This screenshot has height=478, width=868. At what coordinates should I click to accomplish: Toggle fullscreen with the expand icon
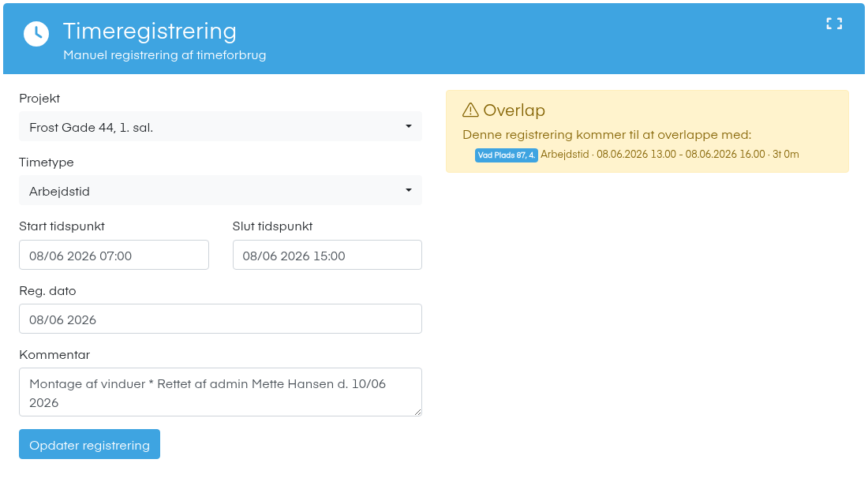click(834, 23)
